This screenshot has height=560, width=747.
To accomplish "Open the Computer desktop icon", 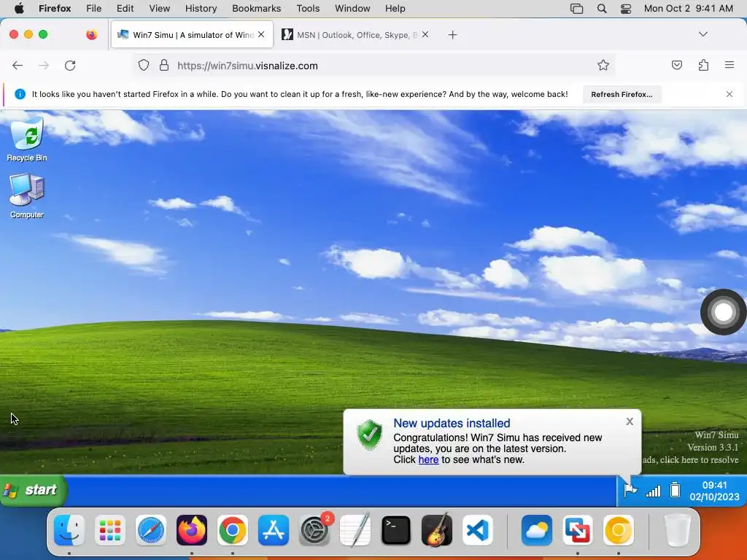I will pos(27,195).
